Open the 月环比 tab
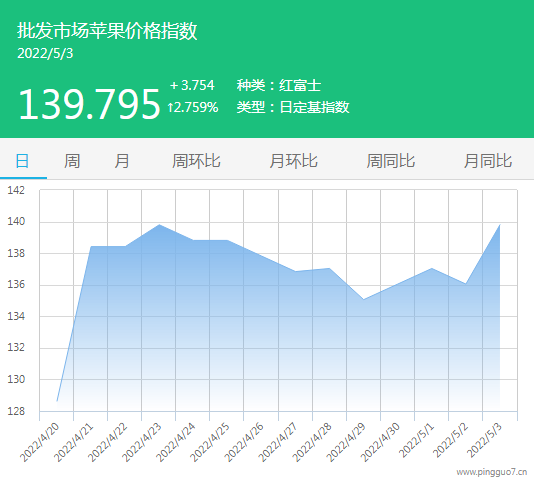The width and height of the screenshot is (534, 483). pos(293,161)
